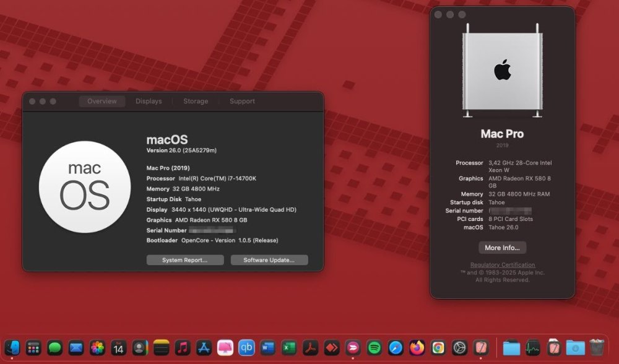The height and width of the screenshot is (364, 619).
Task: Open Activity Monitor from the Dock
Action: [532, 348]
